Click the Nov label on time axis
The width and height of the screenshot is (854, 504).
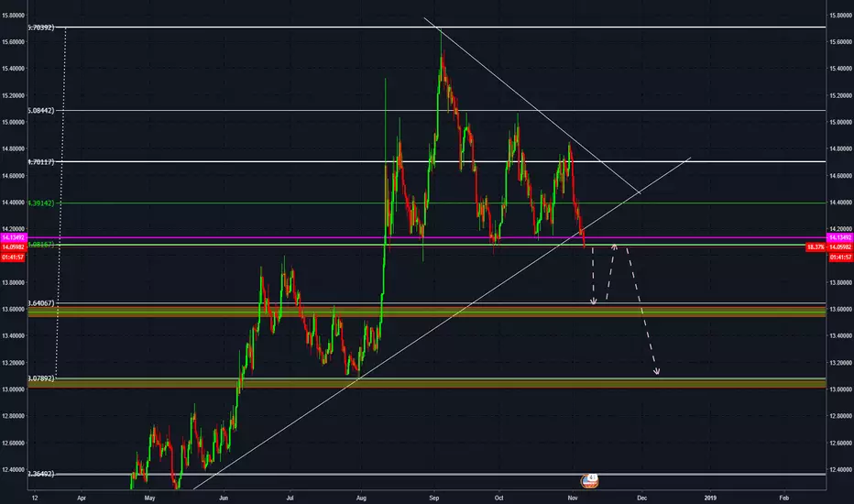pos(573,498)
